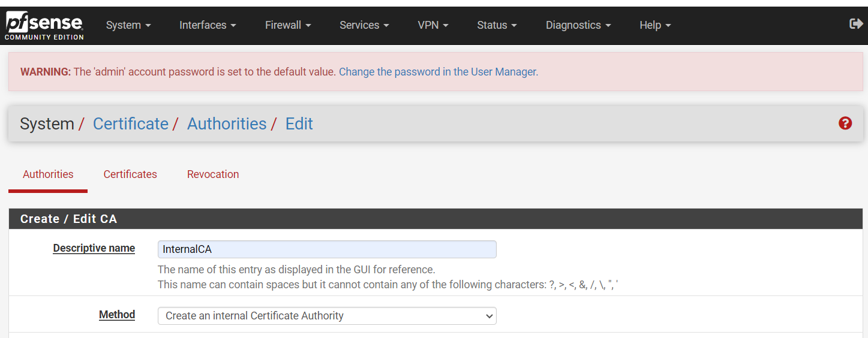Go to Certificate in the breadcrumb

[x=131, y=124]
